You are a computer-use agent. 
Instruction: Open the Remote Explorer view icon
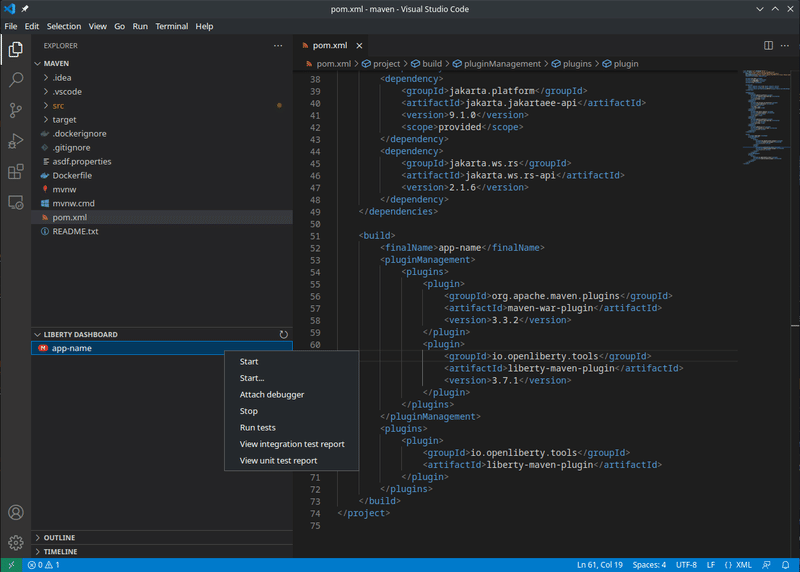[x=16, y=203]
